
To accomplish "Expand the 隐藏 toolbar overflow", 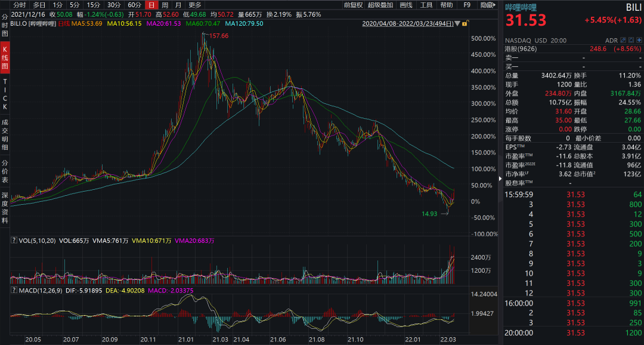I will coord(488,5).
